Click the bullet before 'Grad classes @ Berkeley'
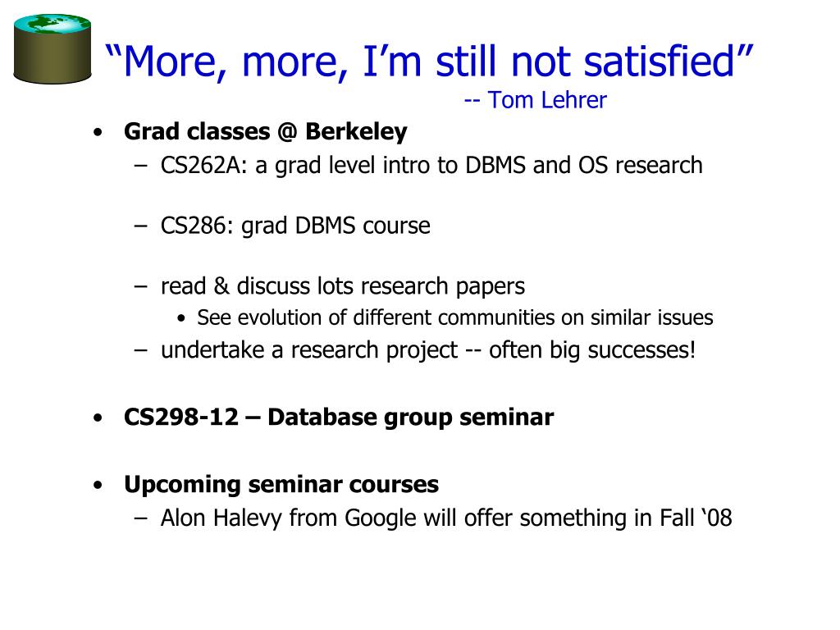The width and height of the screenshot is (840, 630). 98,132
